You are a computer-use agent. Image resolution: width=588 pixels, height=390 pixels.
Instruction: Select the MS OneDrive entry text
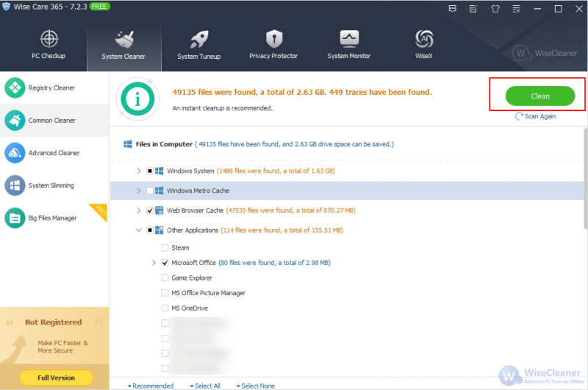(190, 308)
